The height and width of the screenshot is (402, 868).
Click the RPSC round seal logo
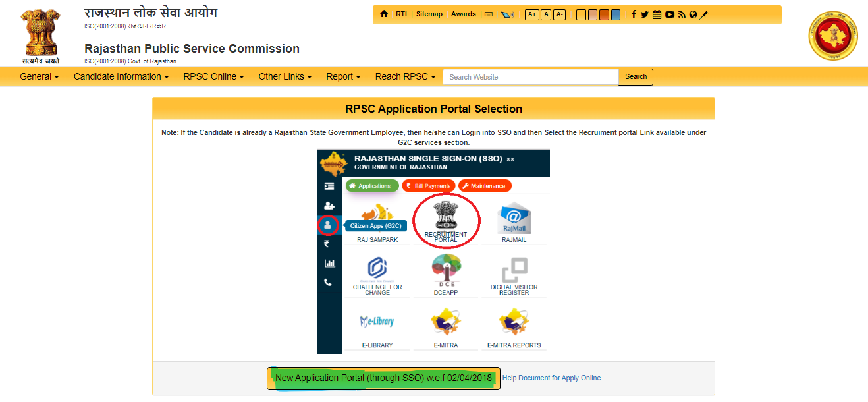click(x=833, y=36)
